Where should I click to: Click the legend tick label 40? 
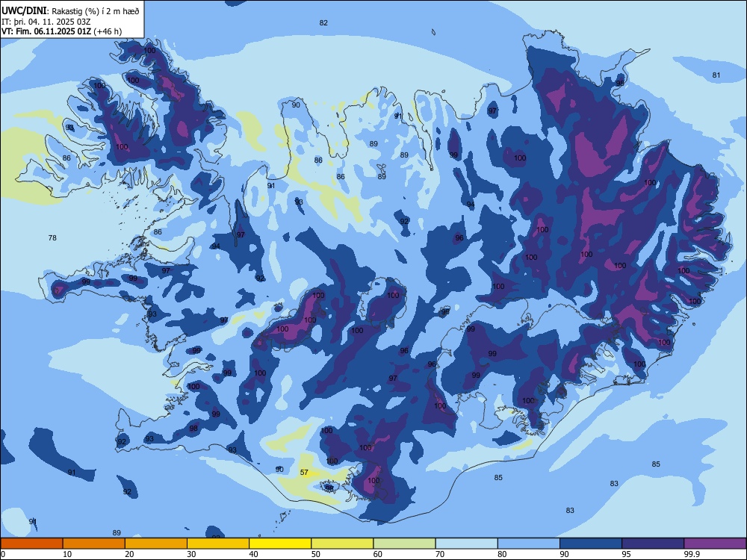pyautogui.click(x=253, y=554)
